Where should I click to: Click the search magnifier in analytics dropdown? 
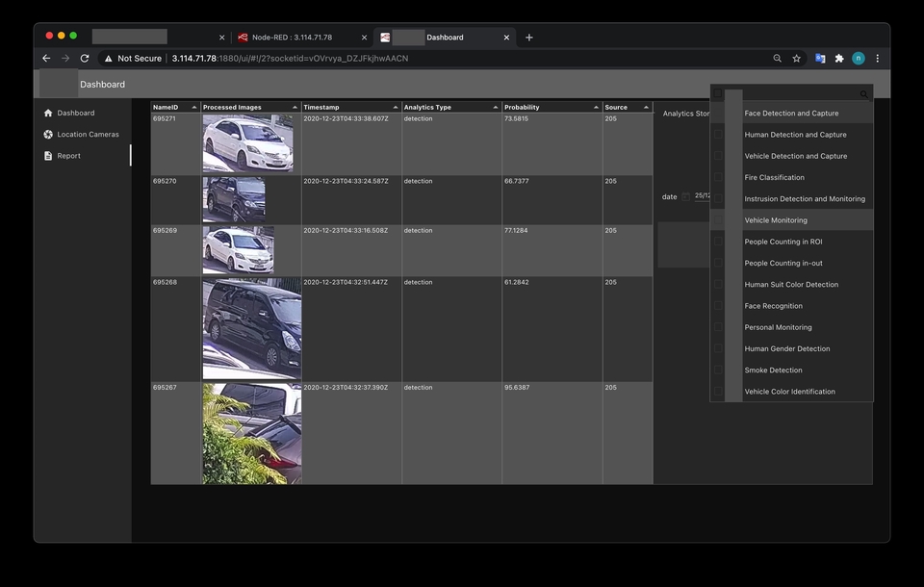point(863,94)
